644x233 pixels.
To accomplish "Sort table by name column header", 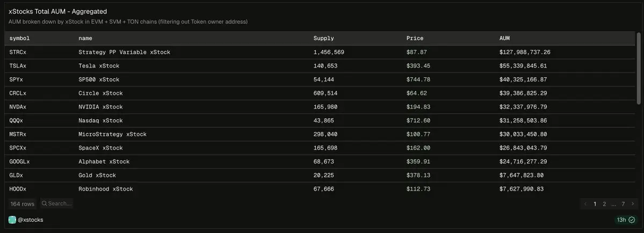I will point(85,38).
